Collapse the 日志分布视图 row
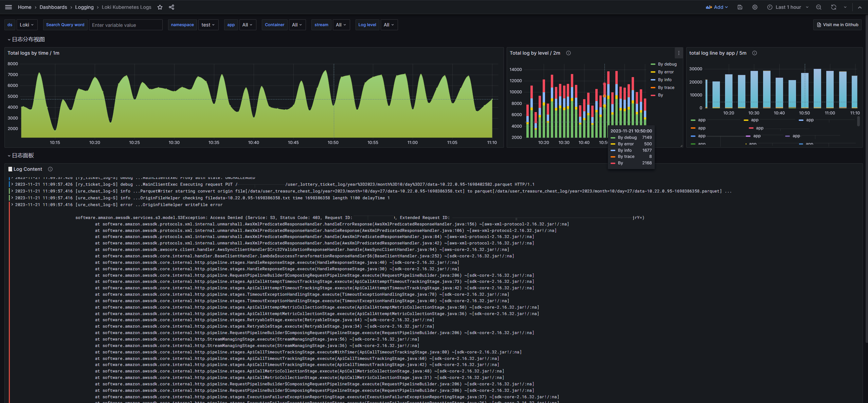The image size is (868, 403). pyautogui.click(x=26, y=39)
